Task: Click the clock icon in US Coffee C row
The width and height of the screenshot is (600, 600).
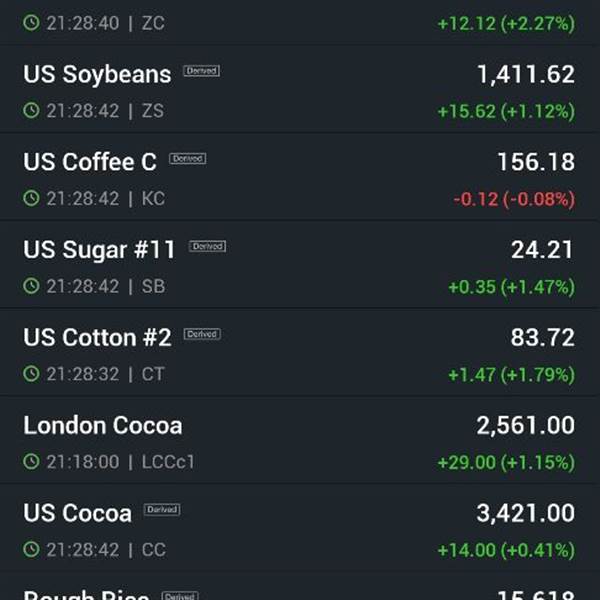Action: (x=31, y=198)
